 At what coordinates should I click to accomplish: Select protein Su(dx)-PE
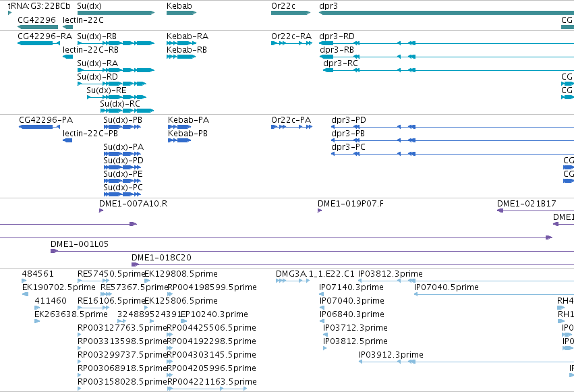pos(122,181)
